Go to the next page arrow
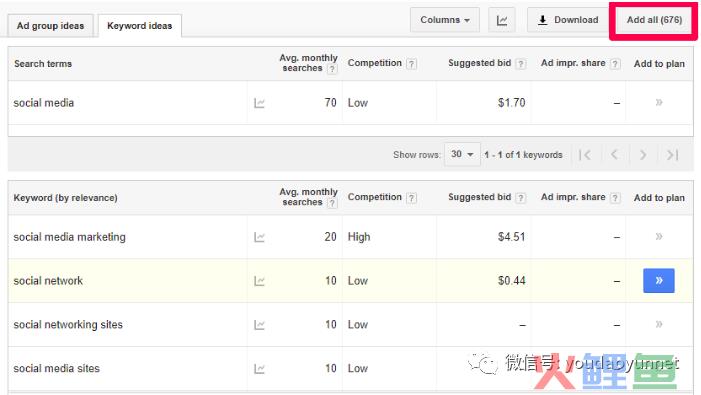This screenshot has width=701, height=395. pyautogui.click(x=643, y=155)
